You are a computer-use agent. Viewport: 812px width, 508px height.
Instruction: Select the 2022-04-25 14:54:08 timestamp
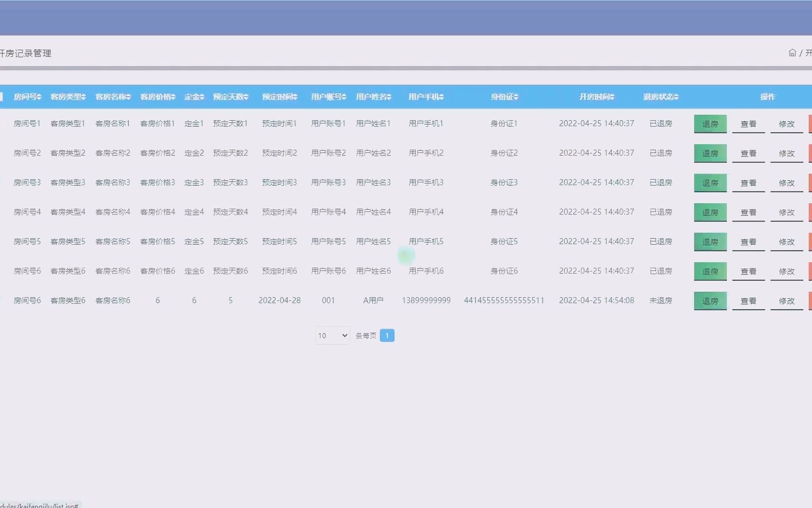click(x=596, y=300)
